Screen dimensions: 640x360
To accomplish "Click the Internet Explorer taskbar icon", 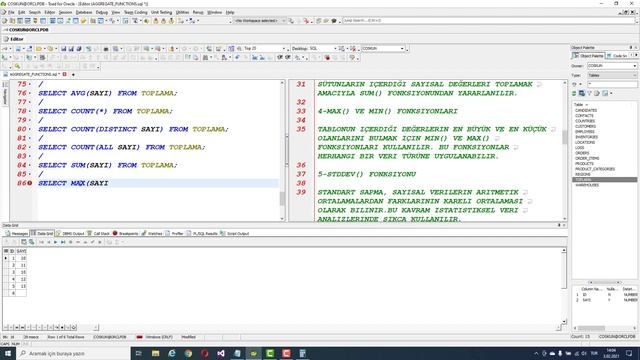I will pos(172,353).
